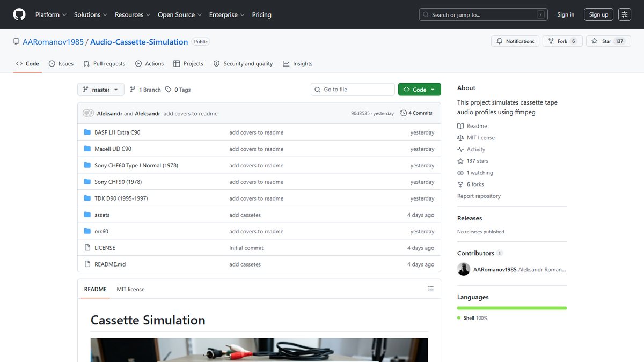644x362 pixels.
Task: Select the MIT license tab
Action: click(x=131, y=289)
